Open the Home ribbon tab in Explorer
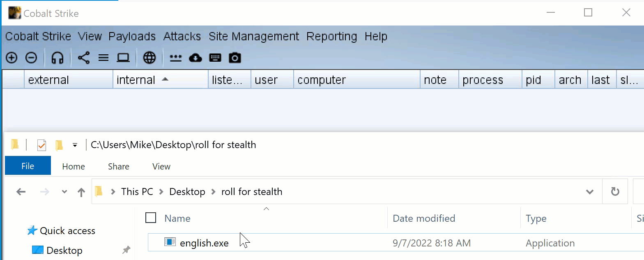Viewport: 644px width, 260px height. click(74, 166)
